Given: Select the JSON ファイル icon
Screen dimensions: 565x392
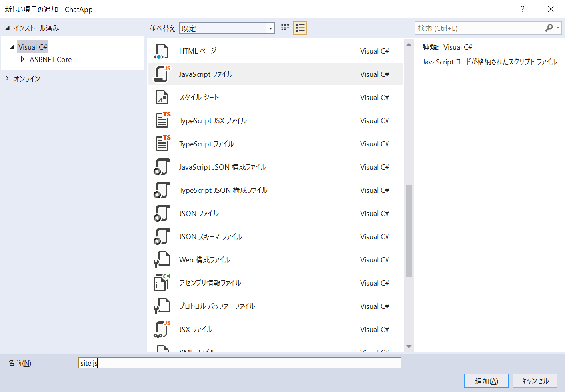Looking at the screenshot, I should (x=162, y=214).
